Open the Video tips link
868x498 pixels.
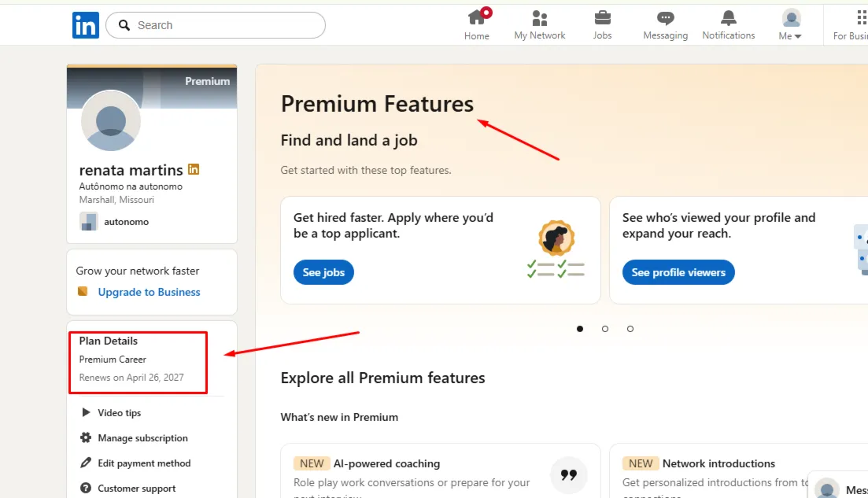click(119, 413)
